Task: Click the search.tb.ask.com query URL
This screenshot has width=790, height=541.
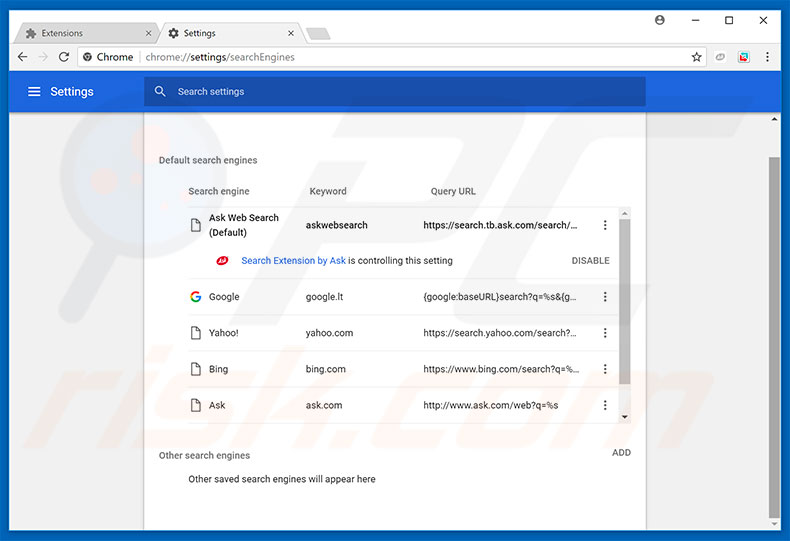Action: (x=500, y=225)
